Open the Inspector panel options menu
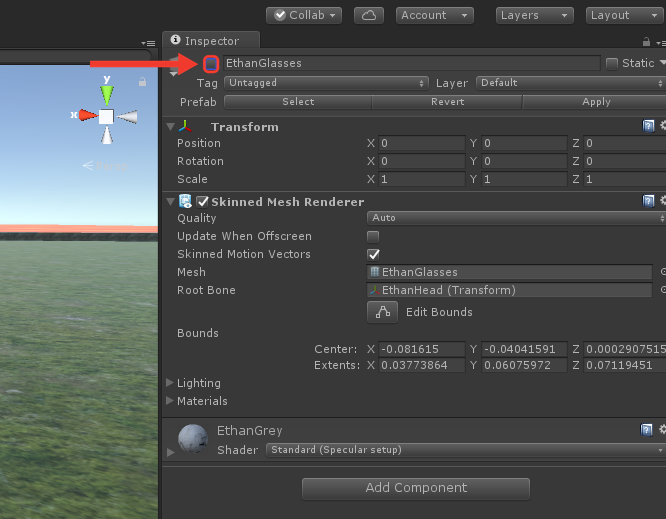Viewport: 666px width, 519px height. coord(661,43)
